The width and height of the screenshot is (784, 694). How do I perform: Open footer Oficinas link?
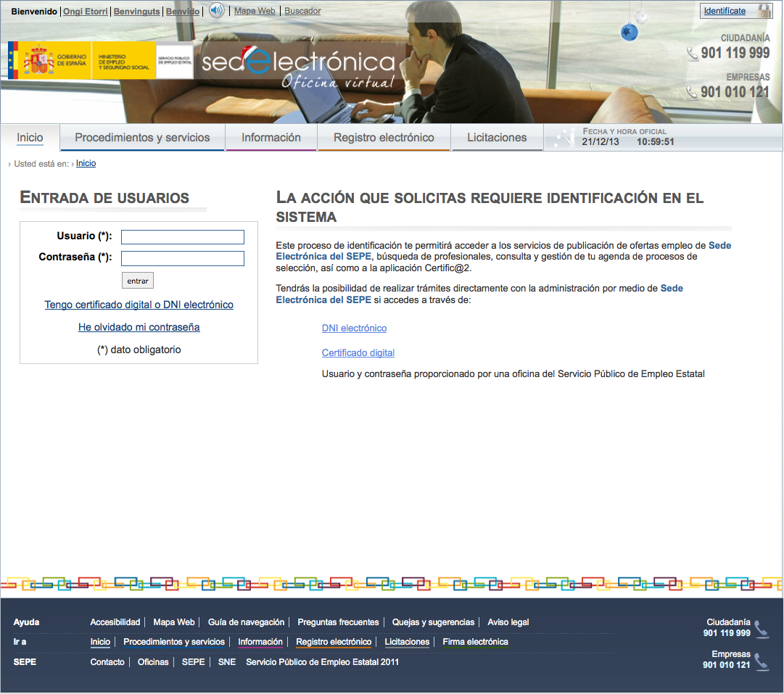(153, 662)
